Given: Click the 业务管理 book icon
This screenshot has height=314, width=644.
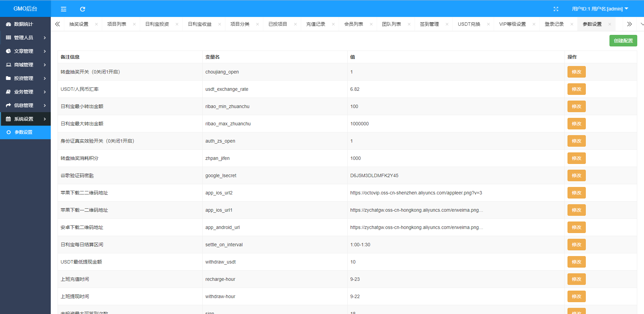Looking at the screenshot, I should click(8, 92).
